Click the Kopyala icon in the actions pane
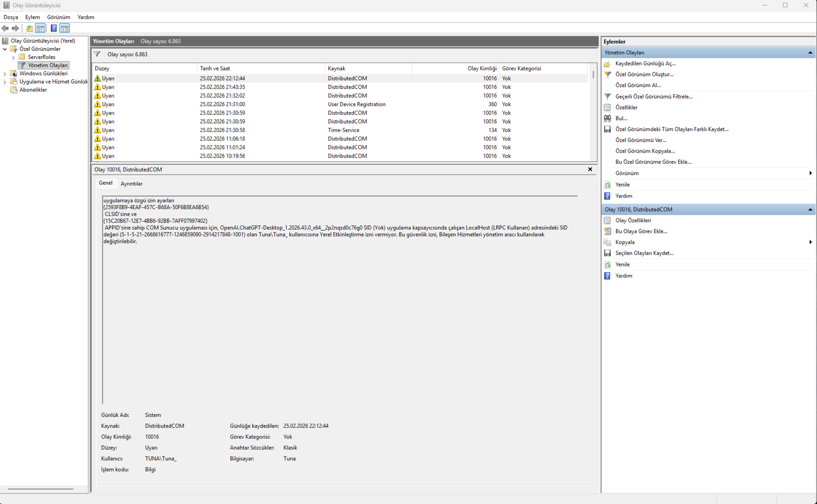 pos(608,242)
